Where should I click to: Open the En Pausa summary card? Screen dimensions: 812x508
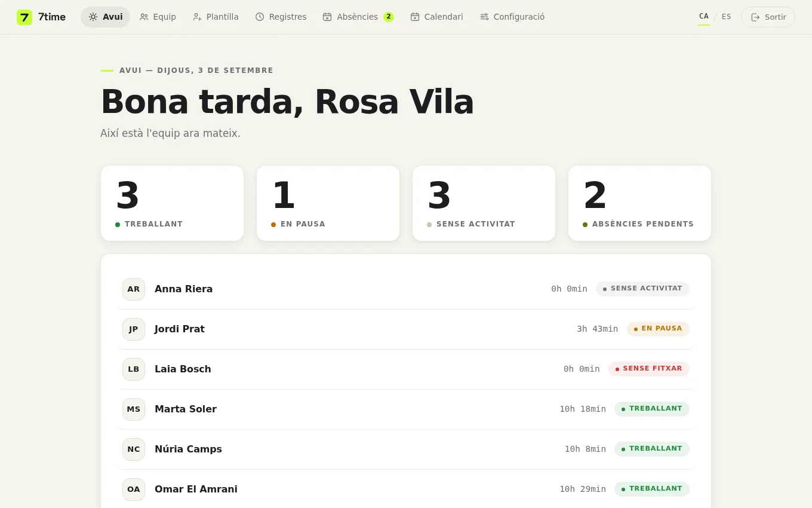[328, 203]
